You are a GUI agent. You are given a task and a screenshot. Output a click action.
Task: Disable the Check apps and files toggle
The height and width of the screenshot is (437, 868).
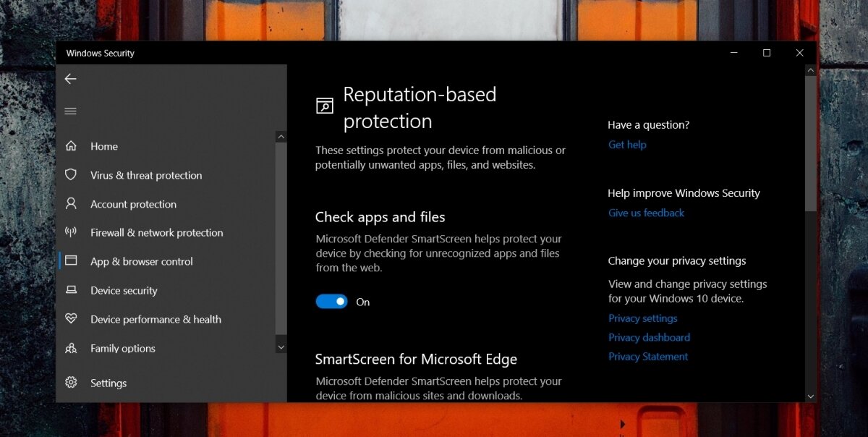[331, 301]
